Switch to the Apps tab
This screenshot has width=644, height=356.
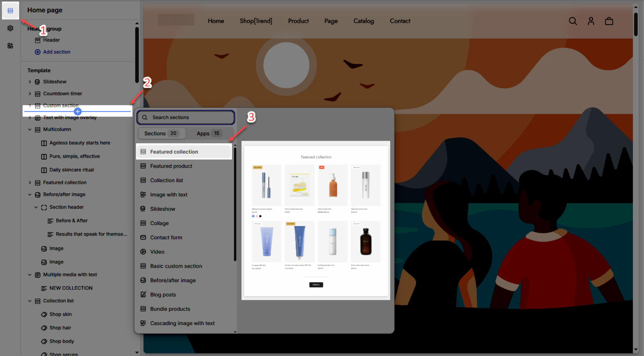(x=208, y=133)
